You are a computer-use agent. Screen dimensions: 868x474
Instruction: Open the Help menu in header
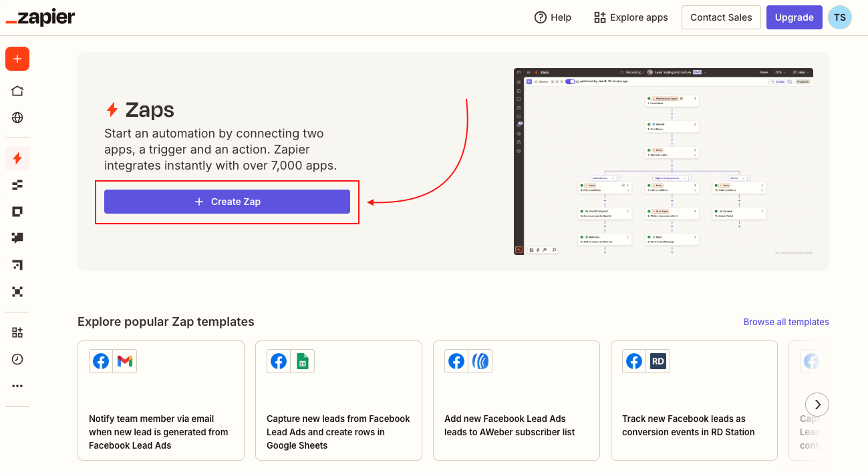(553, 17)
